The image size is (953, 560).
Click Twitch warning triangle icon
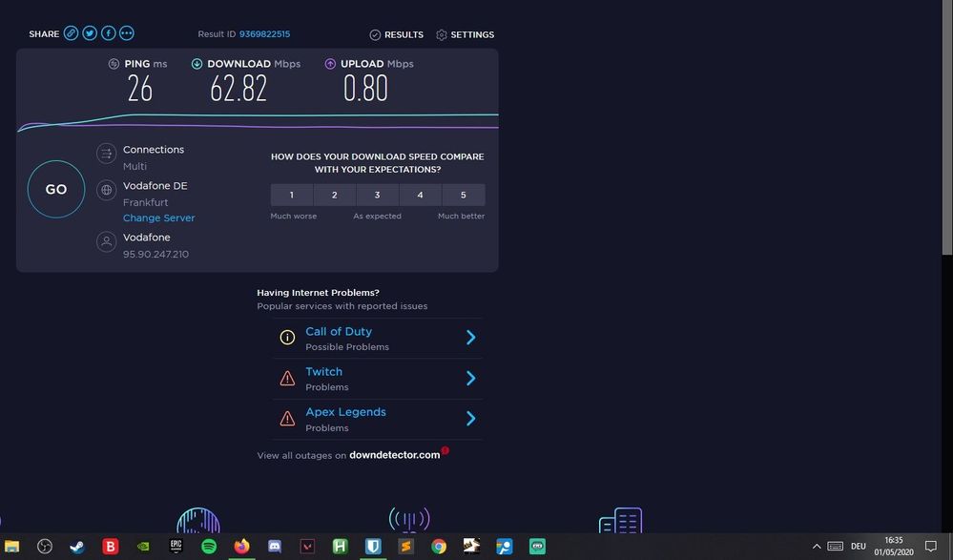[x=287, y=379]
